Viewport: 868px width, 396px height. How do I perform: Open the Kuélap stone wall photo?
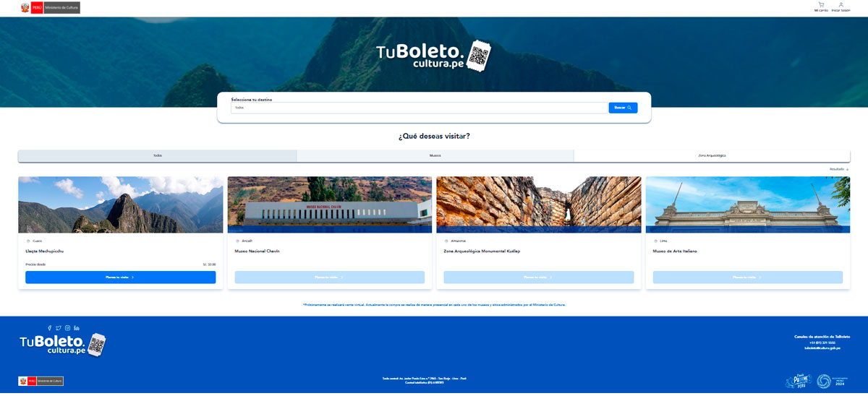[x=539, y=205]
